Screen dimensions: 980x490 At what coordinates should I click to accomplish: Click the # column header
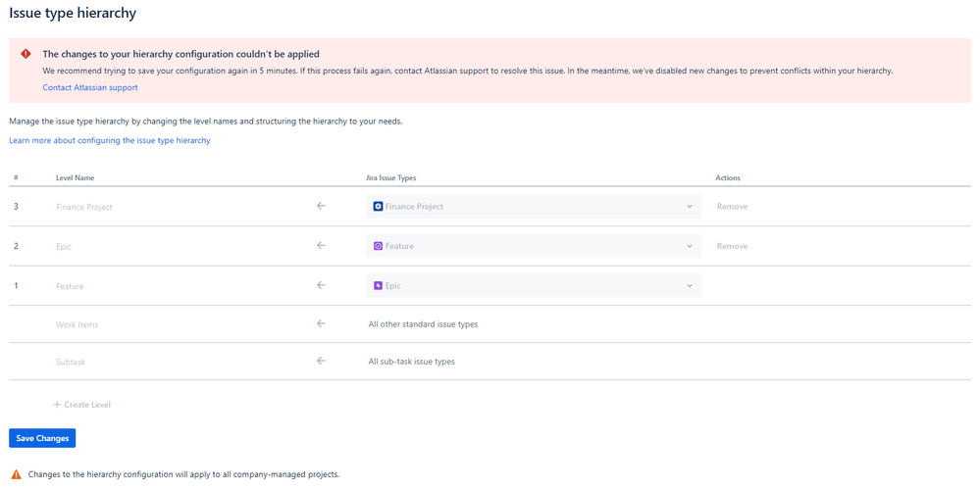[16, 178]
